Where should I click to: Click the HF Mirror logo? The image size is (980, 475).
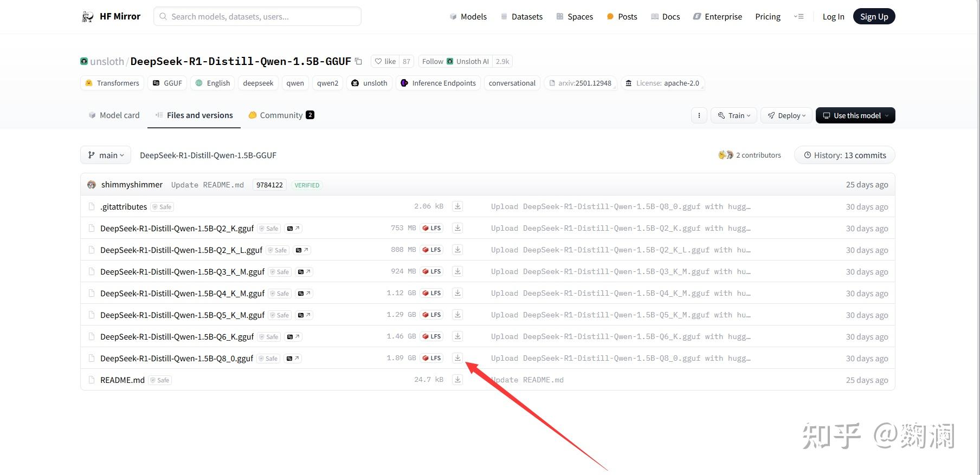(111, 17)
